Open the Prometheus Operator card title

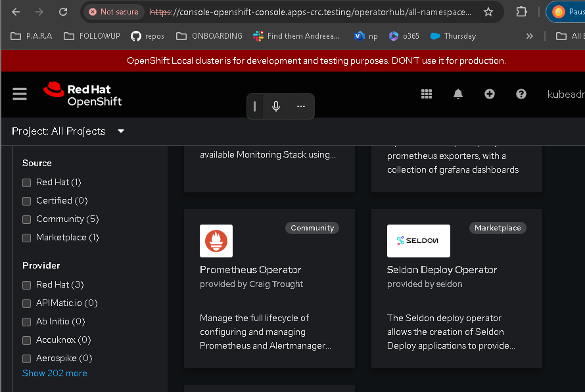pos(250,269)
